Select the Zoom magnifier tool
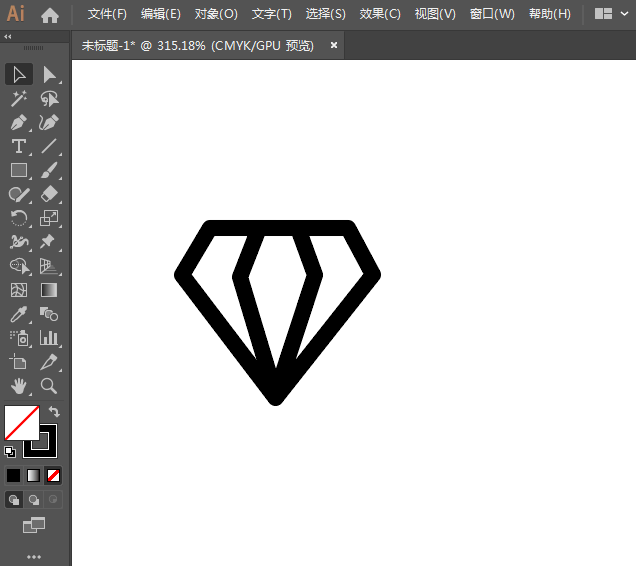The width and height of the screenshot is (636, 566). point(49,386)
